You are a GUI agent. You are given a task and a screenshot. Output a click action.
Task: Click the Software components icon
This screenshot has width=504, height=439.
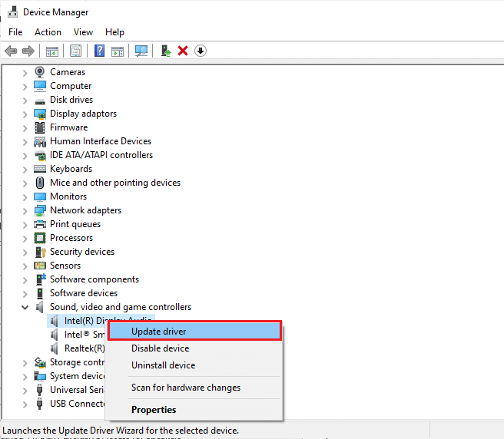tap(40, 279)
